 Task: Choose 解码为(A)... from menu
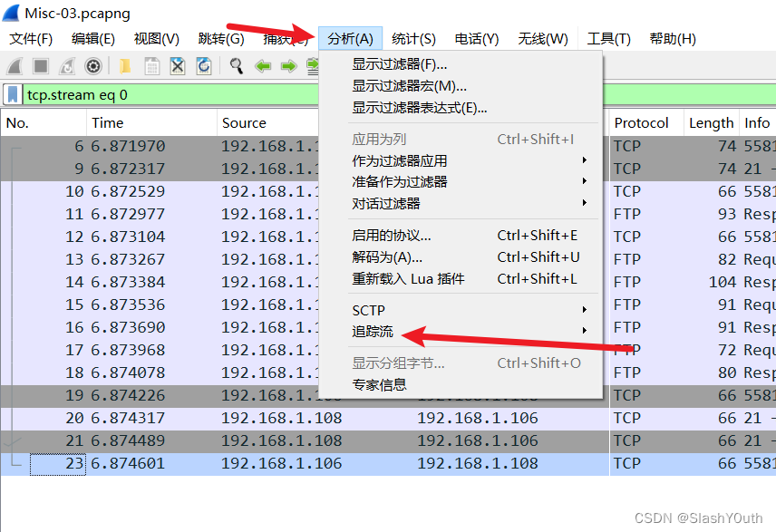click(x=461, y=257)
